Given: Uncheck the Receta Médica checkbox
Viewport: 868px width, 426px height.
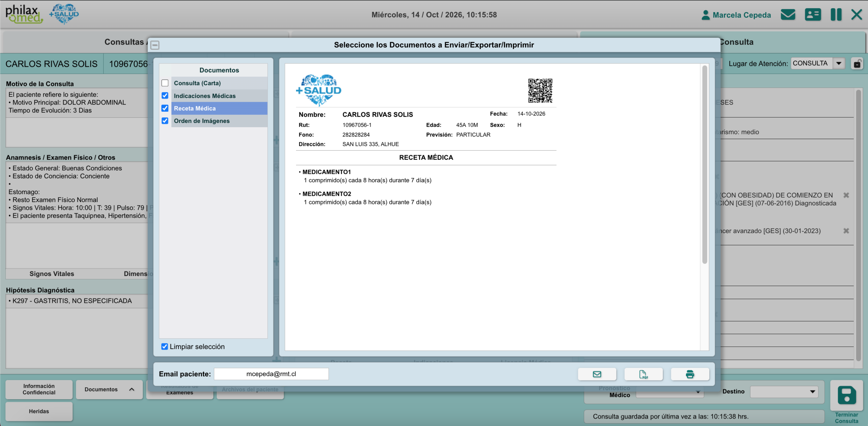Looking at the screenshot, I should (165, 108).
